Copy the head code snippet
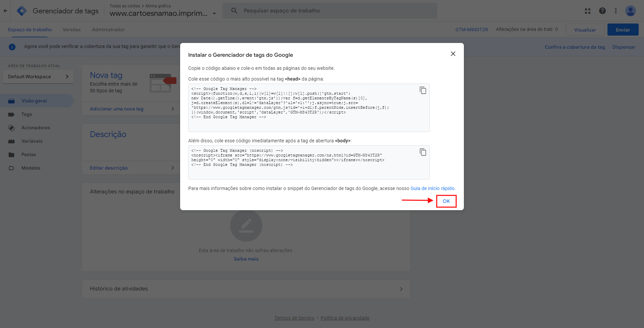The height and width of the screenshot is (328, 644). pos(423,90)
